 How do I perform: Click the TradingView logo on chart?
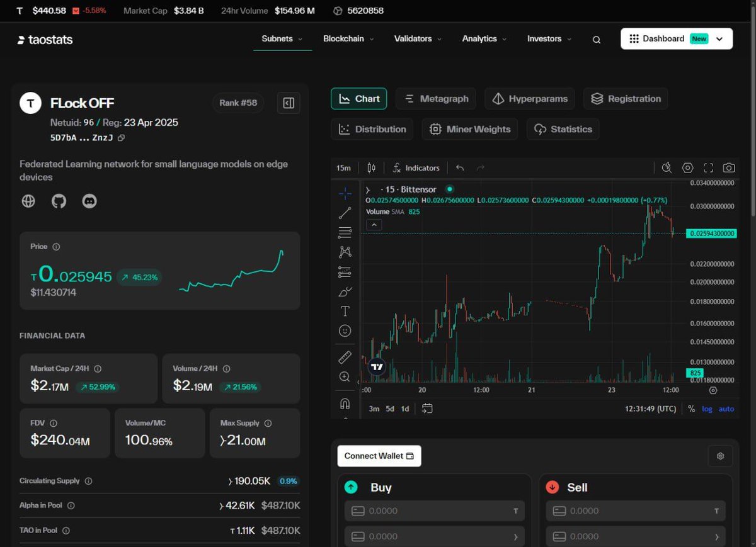377,366
